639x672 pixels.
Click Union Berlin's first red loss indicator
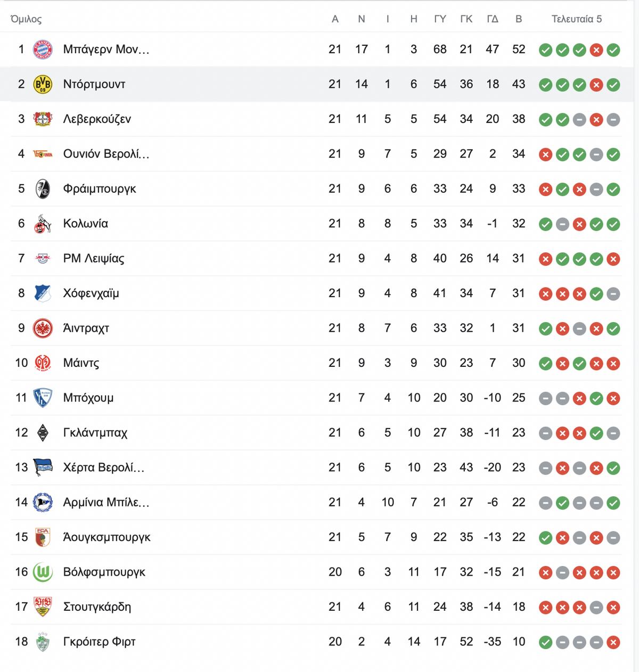545,154
